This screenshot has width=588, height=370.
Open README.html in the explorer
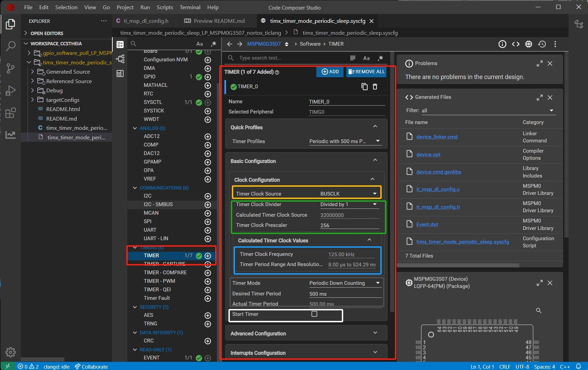63,109
